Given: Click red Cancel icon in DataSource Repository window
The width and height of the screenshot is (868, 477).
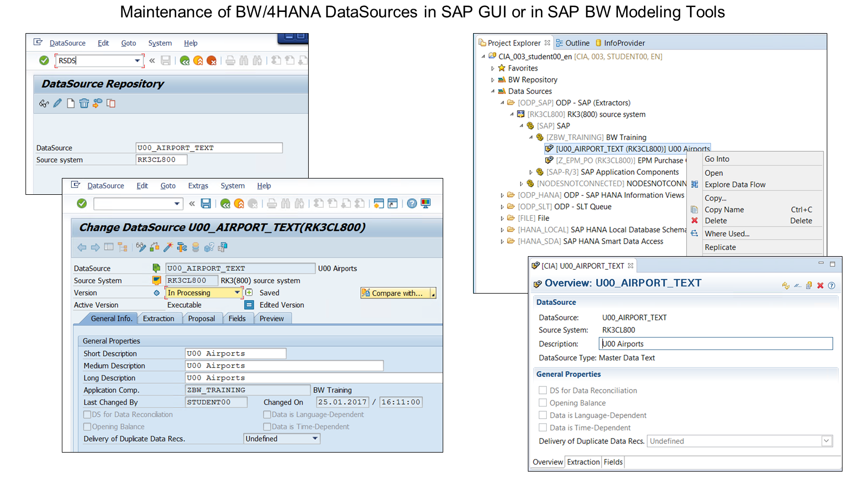Looking at the screenshot, I should (212, 60).
